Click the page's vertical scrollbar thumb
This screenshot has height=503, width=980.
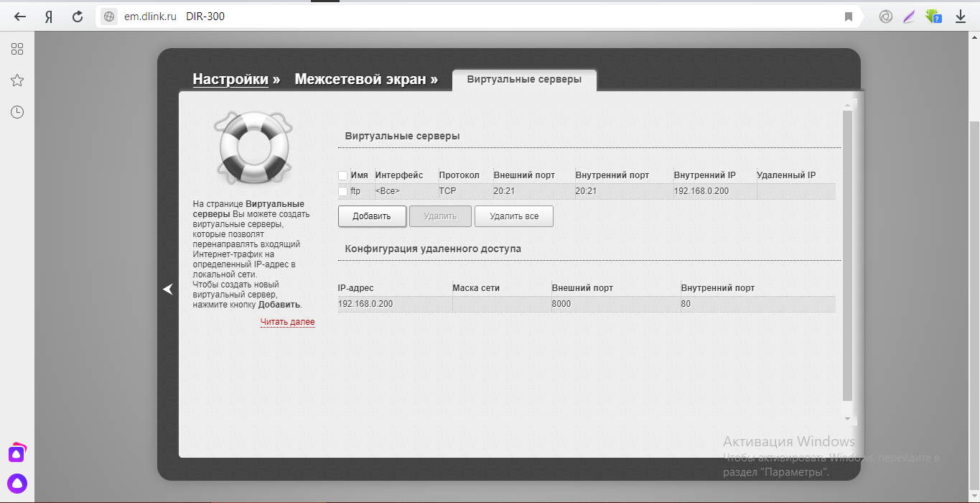point(847,251)
